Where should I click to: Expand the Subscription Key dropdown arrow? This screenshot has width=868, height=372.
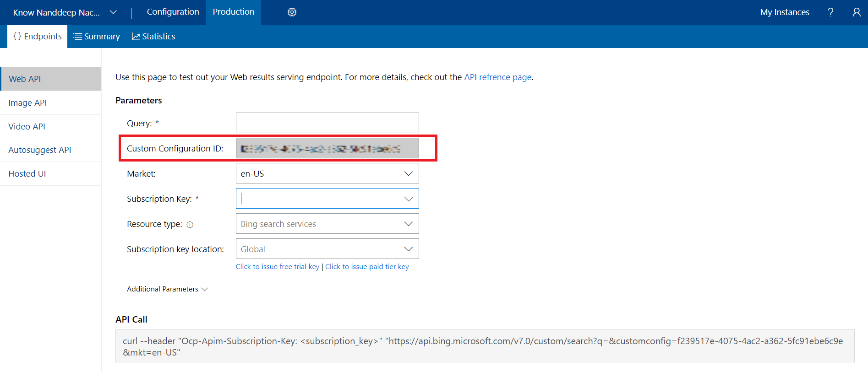[x=408, y=199]
